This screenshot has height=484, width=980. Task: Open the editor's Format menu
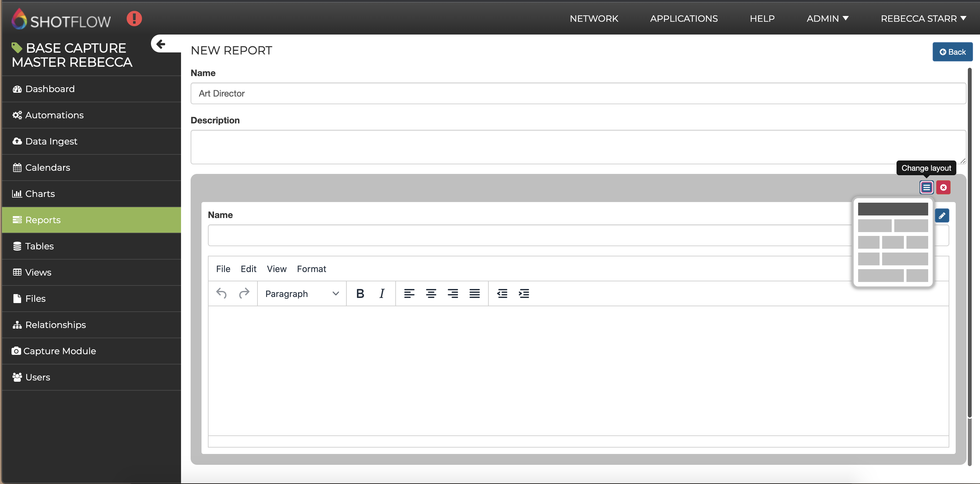click(311, 269)
